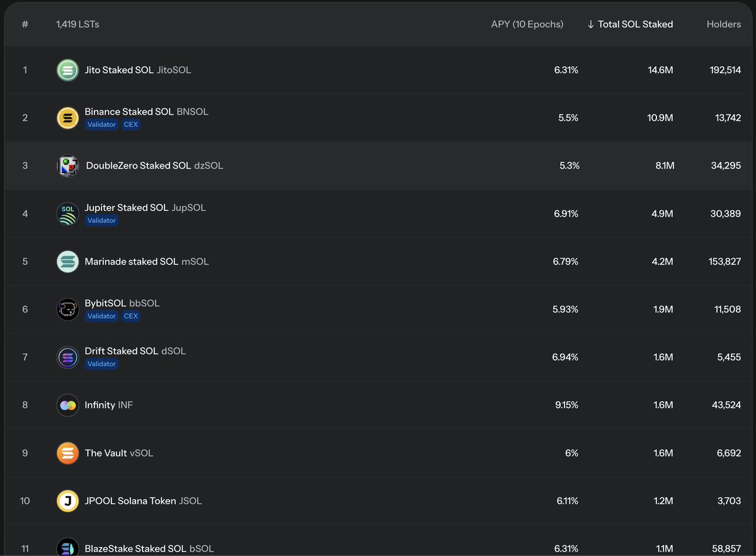This screenshot has width=756, height=556.
Task: Click the 4.9M total SOL staked value
Action: pos(663,213)
